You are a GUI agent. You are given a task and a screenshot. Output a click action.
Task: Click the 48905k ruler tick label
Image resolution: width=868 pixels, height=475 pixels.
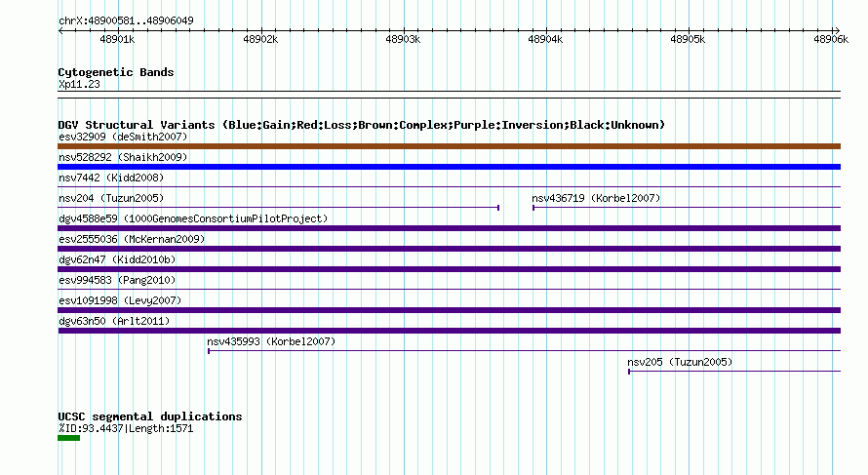coord(688,39)
